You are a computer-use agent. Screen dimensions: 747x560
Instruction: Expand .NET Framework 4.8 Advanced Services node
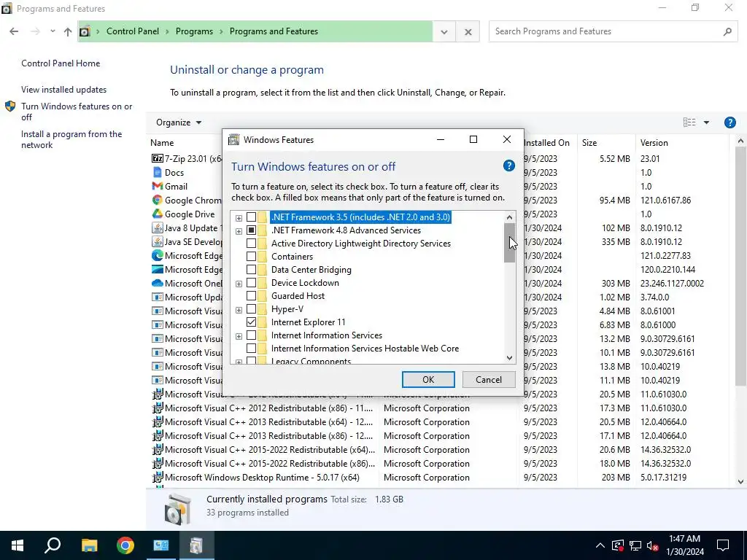point(239,231)
